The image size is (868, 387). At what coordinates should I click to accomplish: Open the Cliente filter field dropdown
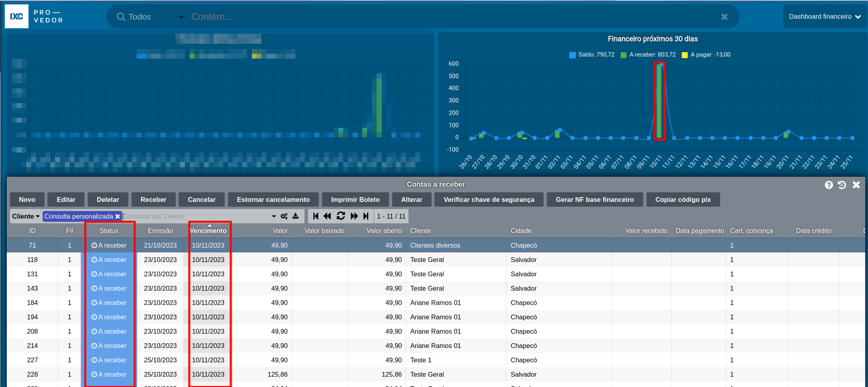coord(26,216)
